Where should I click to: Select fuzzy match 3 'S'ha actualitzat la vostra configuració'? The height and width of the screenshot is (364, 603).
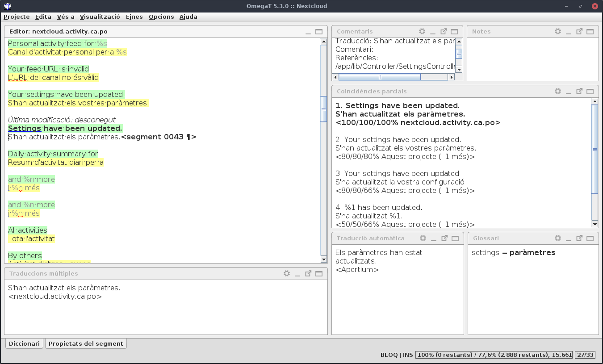(400, 182)
